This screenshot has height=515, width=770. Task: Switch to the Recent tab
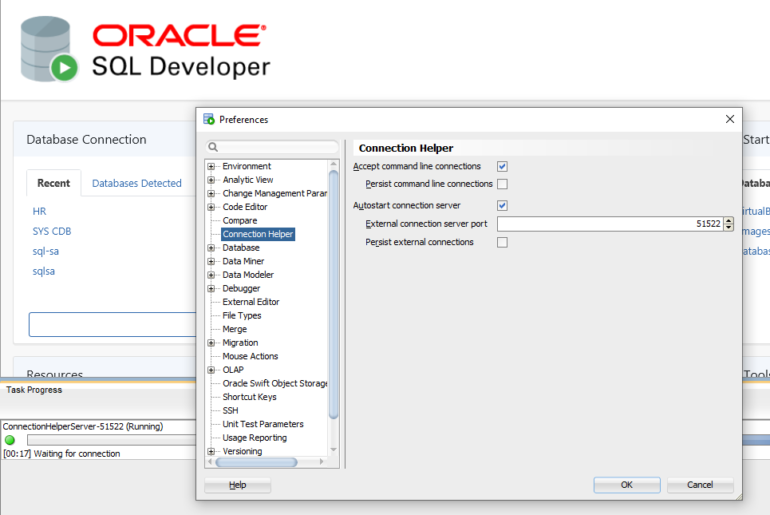pos(54,183)
